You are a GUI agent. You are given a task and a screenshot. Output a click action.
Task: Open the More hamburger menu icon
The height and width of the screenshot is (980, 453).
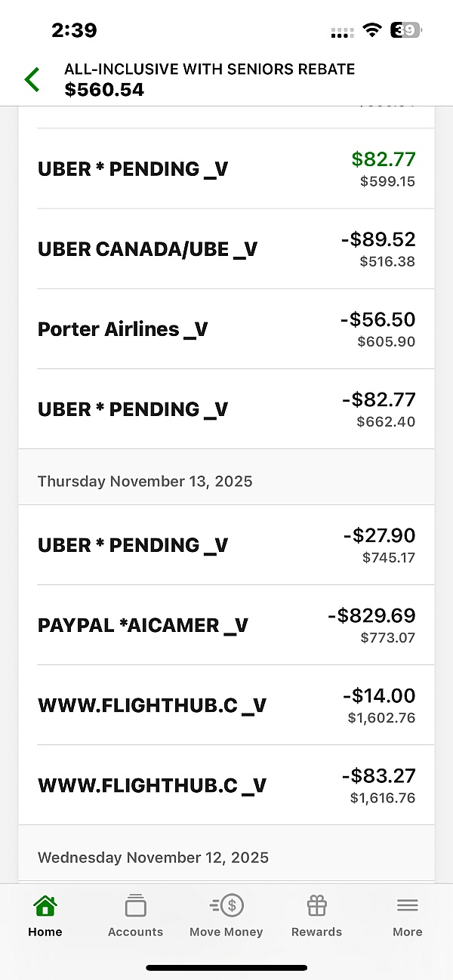pyautogui.click(x=407, y=905)
